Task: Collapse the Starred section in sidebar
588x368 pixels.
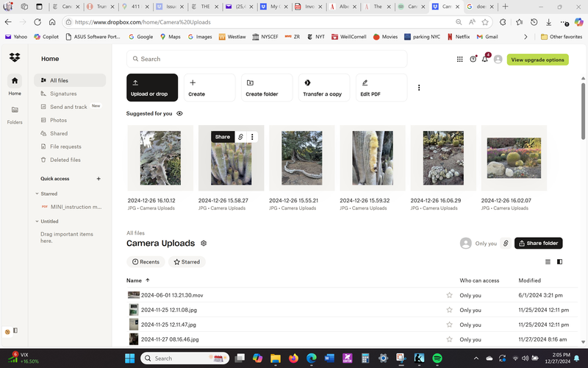Action: (37, 194)
